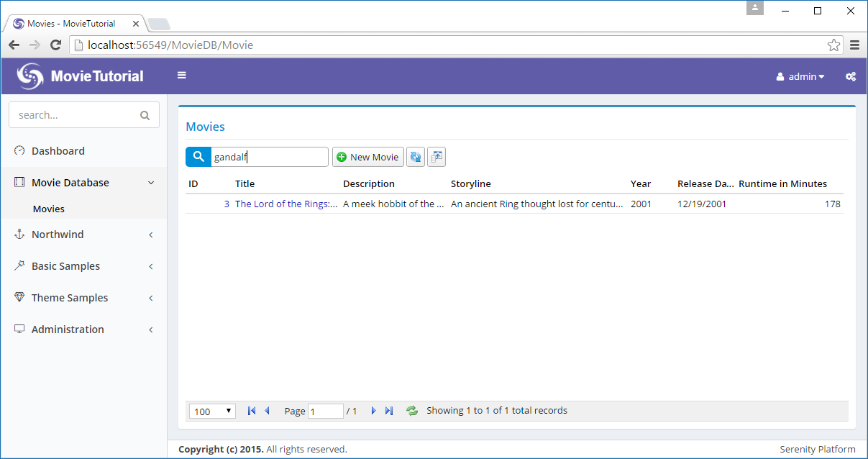Click the grid refresh toolbar icon
The width and height of the screenshot is (868, 459).
click(415, 157)
